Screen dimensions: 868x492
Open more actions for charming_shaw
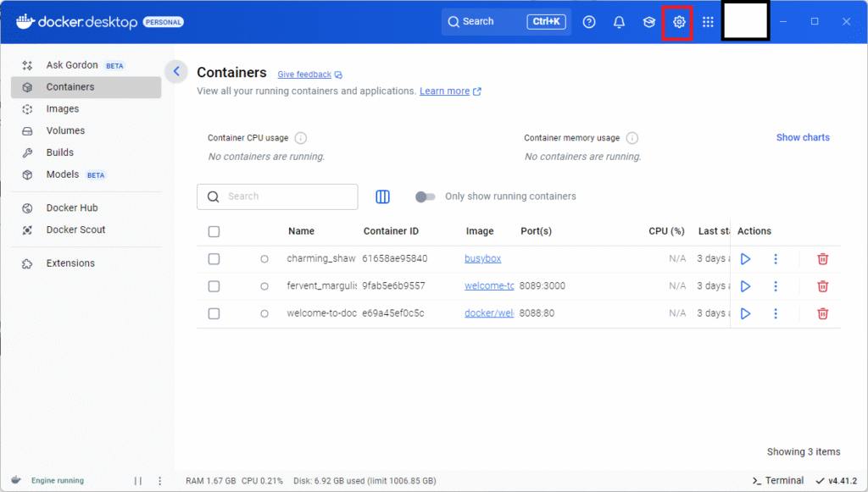tap(776, 259)
